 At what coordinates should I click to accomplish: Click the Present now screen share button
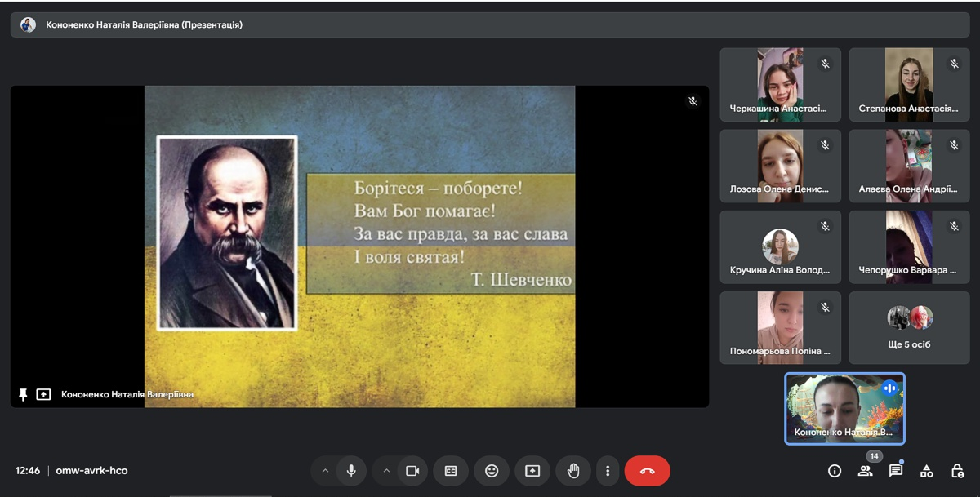coord(532,471)
